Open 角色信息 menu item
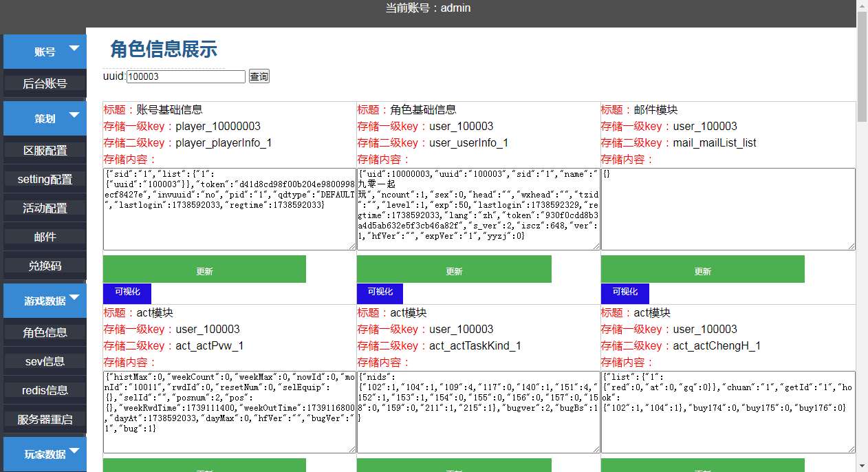Image resolution: width=868 pixels, height=472 pixels. [x=45, y=332]
